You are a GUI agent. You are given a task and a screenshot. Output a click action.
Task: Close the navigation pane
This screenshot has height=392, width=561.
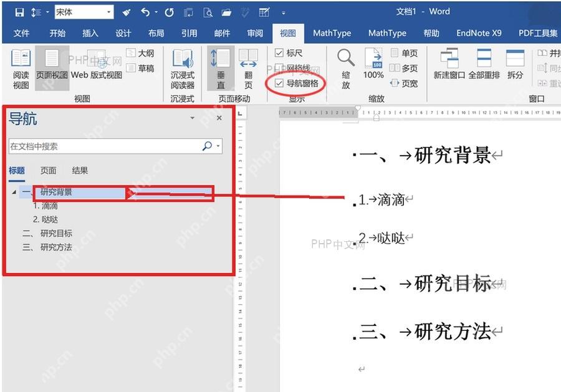tap(219, 118)
